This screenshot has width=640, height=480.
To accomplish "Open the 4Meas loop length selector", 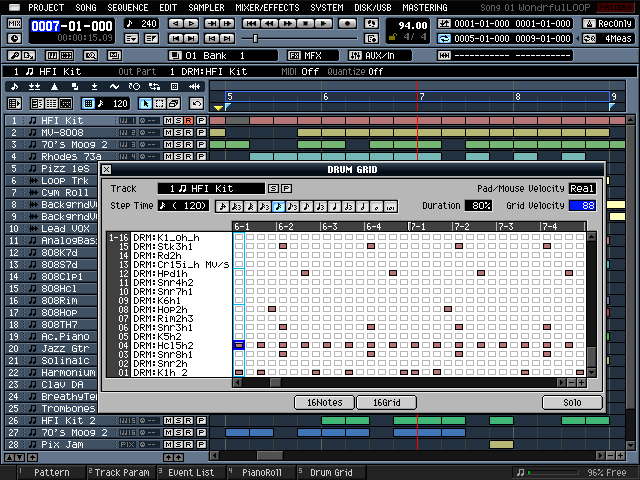I will pyautogui.click(x=608, y=39).
